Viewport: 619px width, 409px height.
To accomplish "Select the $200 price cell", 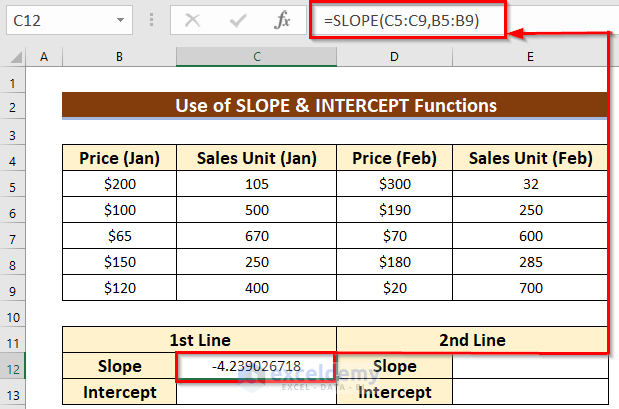I will click(119, 184).
